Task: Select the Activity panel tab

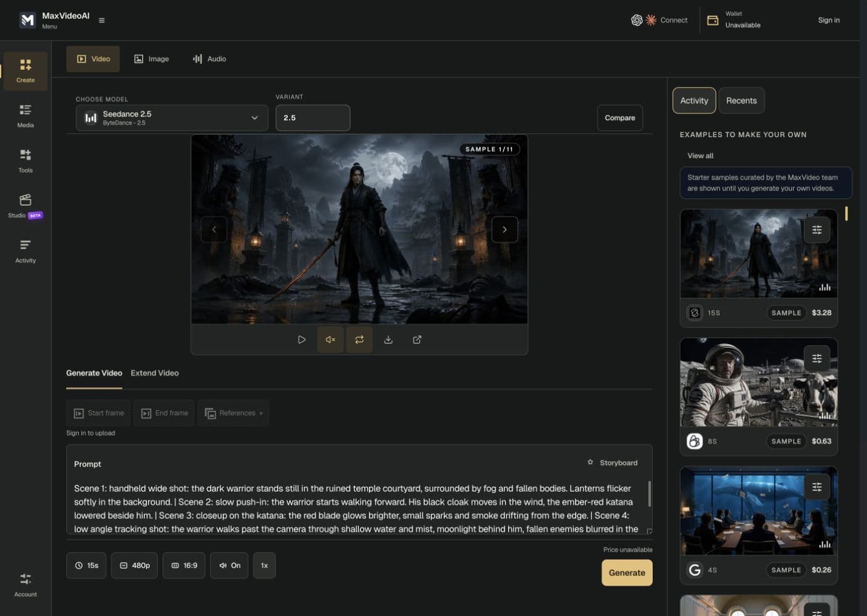Action: pos(694,101)
